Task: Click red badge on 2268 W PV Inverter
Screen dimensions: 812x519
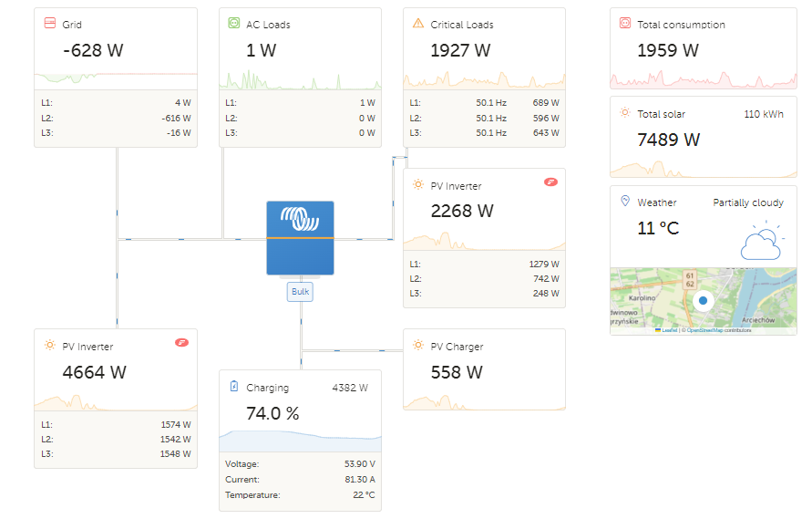Action: tap(550, 182)
